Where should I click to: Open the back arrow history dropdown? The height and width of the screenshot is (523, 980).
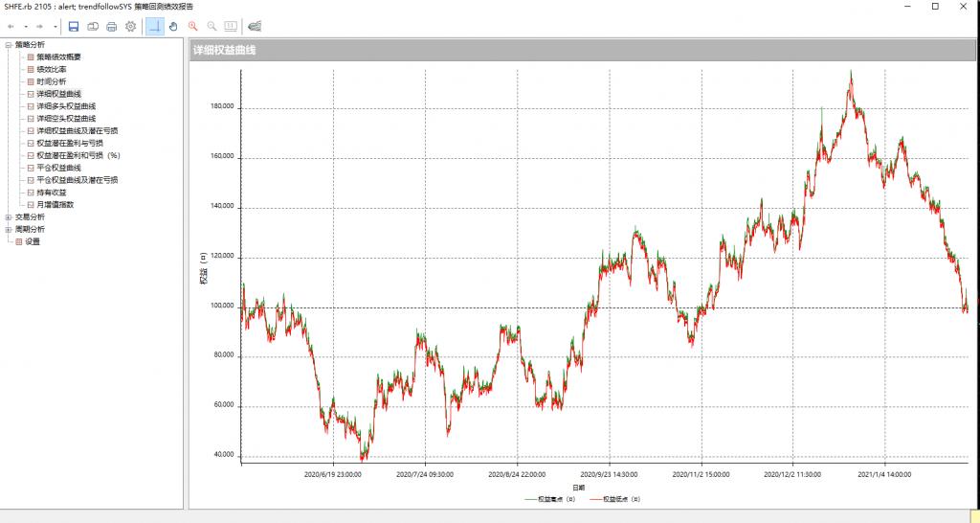click(26, 26)
